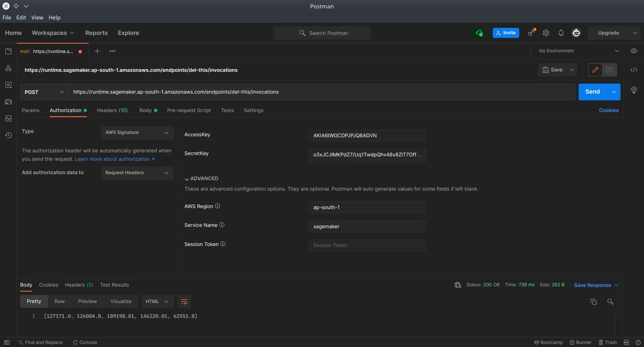644x347 pixels.
Task: Send the POST request
Action: click(x=592, y=92)
